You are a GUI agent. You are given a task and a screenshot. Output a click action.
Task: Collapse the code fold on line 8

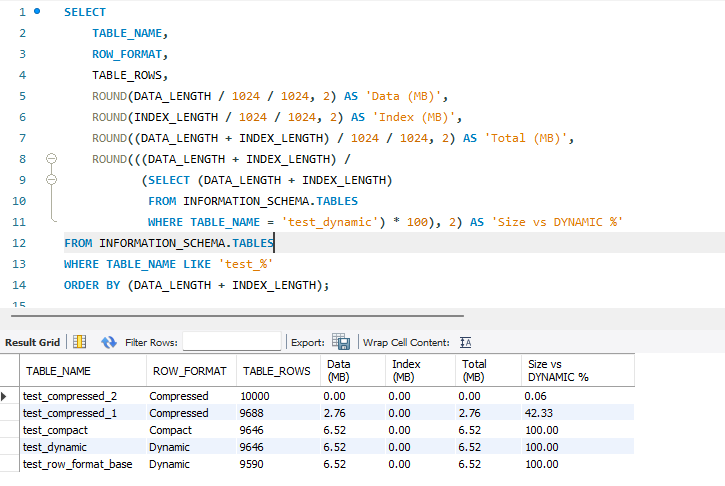click(x=51, y=159)
